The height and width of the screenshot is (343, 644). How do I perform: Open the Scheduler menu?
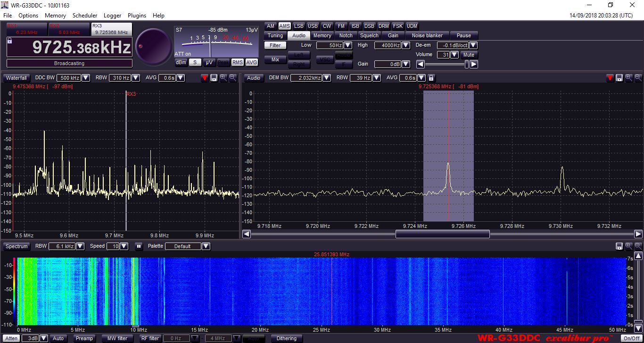[x=85, y=16]
